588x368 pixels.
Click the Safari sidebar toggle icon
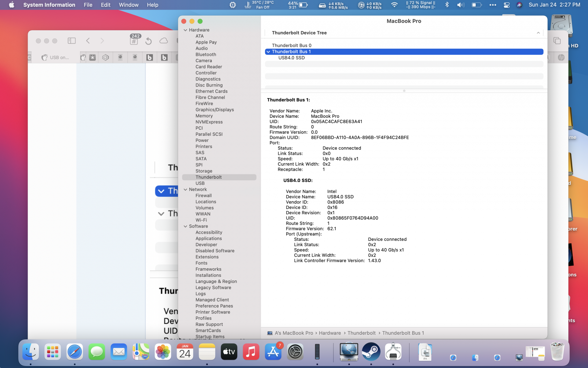point(71,41)
